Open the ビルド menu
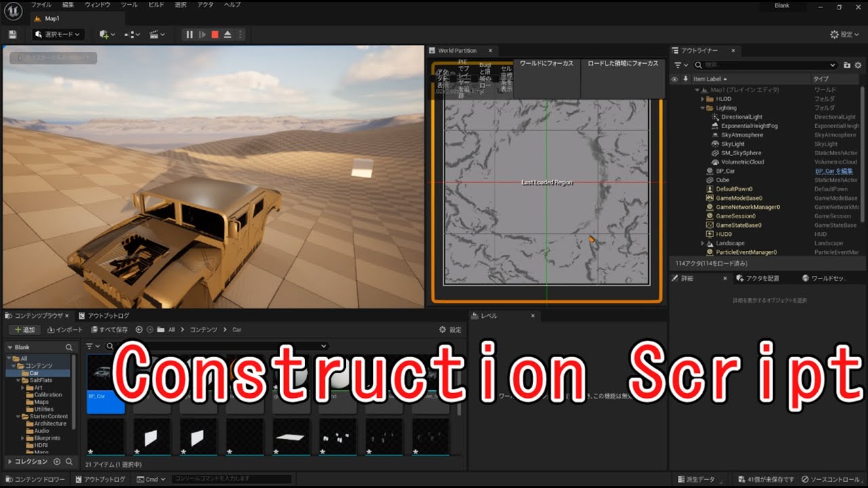Screen dimensions: 868x488 click(x=157, y=5)
